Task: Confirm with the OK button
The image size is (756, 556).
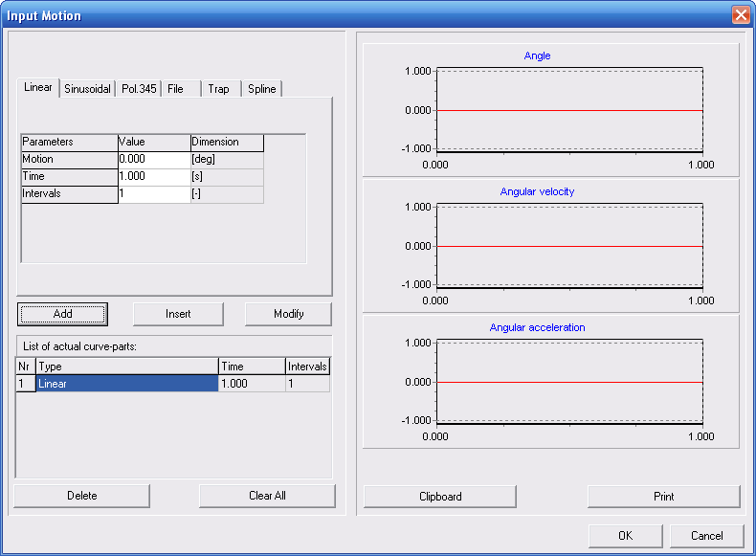Action: coord(625,536)
